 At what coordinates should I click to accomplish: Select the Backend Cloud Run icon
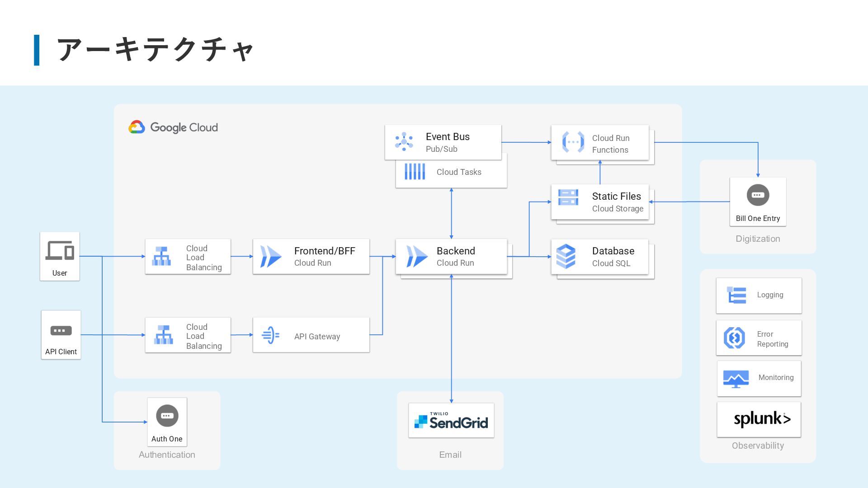point(416,256)
